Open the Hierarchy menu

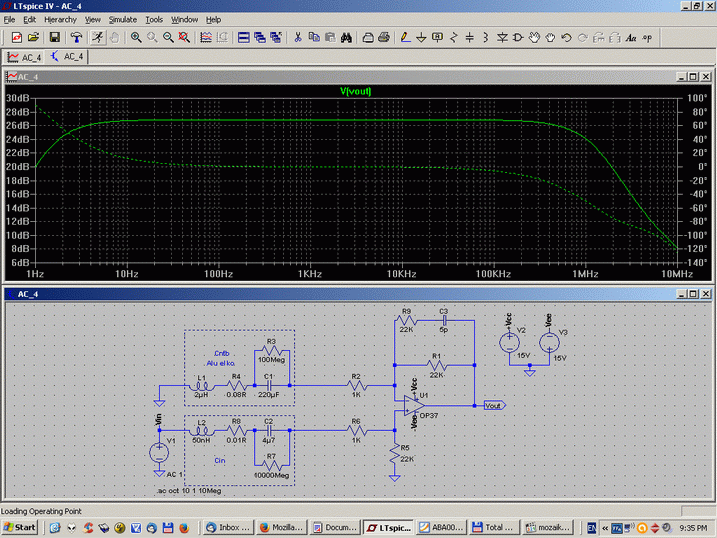60,20
